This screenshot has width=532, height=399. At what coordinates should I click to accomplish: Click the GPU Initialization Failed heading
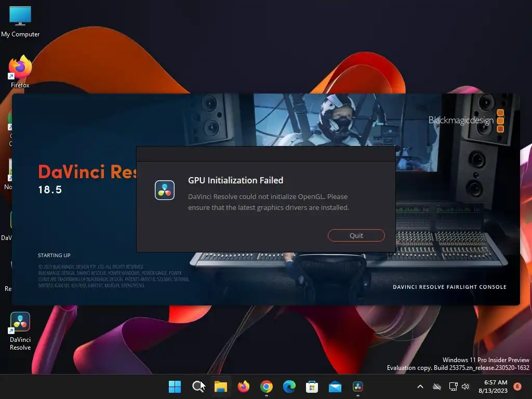coord(235,180)
